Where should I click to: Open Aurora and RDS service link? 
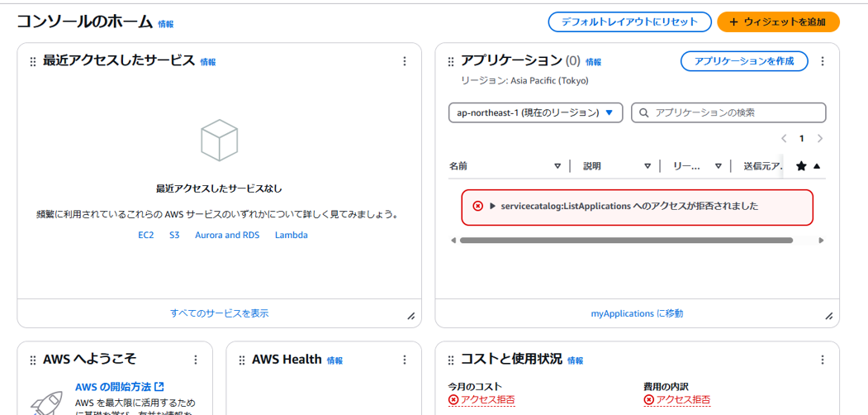click(x=227, y=235)
